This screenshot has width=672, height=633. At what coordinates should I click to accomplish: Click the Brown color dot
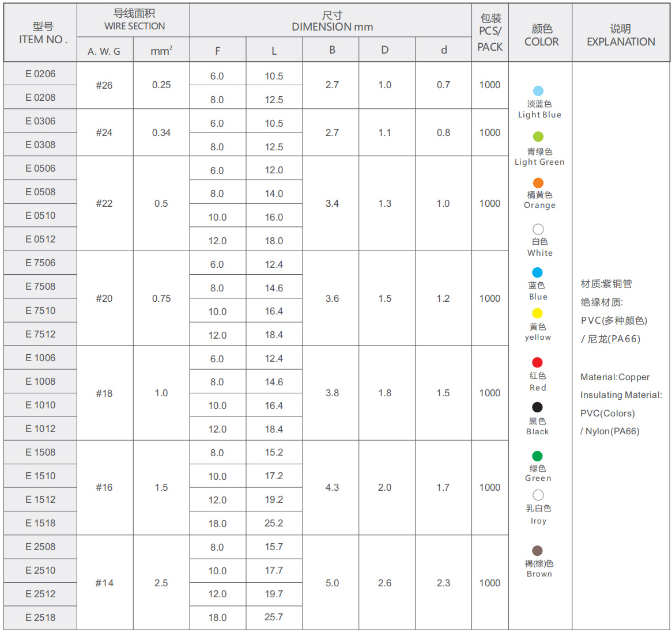[x=537, y=550]
